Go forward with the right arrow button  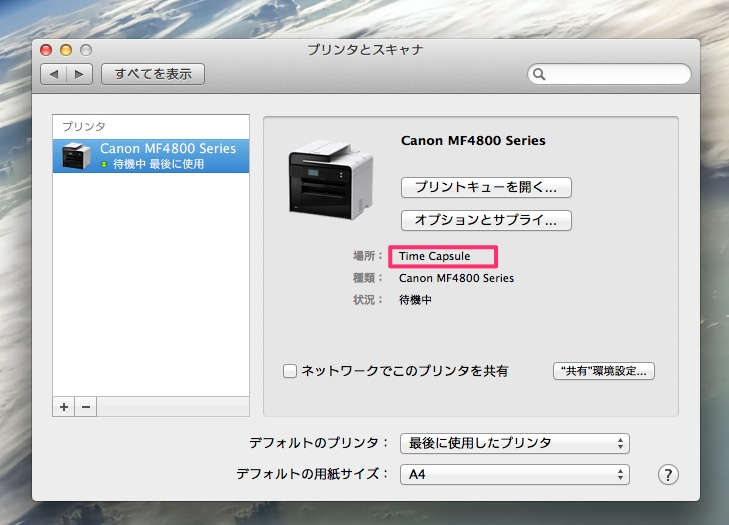click(x=80, y=74)
